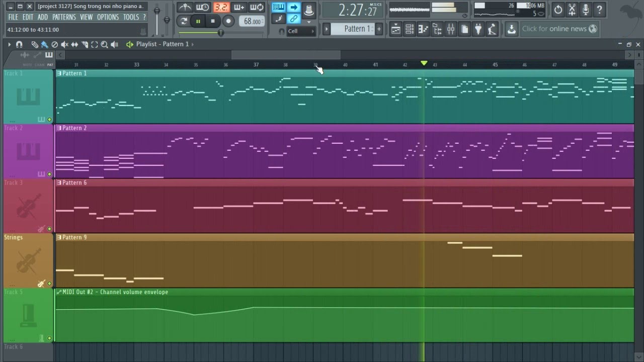Click the master volume slider knob
Screen dimensions: 644x362
click(x=157, y=11)
